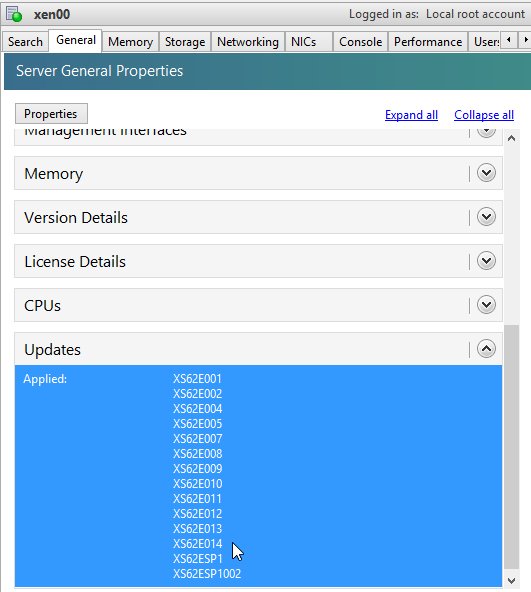
Task: Click the Local root account text
Action: tap(475, 14)
